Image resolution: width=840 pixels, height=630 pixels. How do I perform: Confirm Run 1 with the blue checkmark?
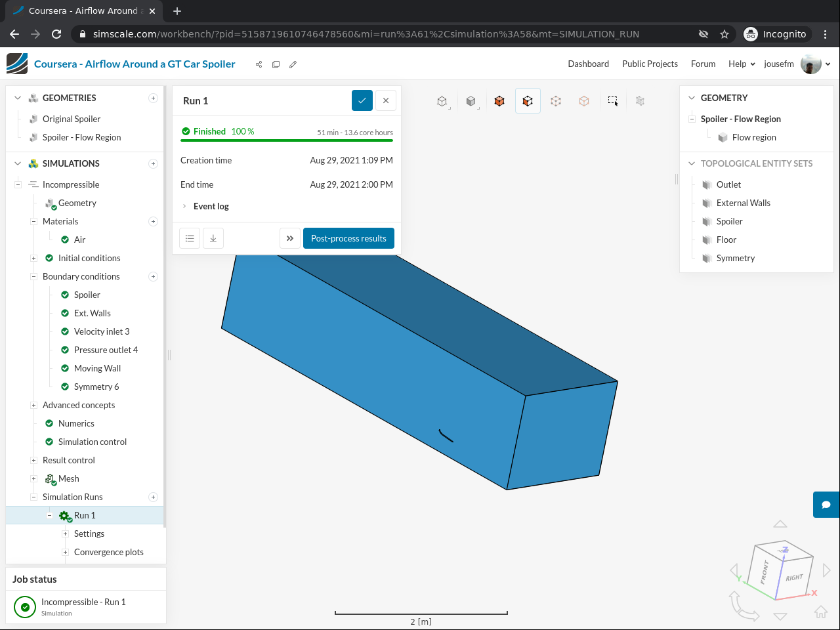(x=362, y=100)
